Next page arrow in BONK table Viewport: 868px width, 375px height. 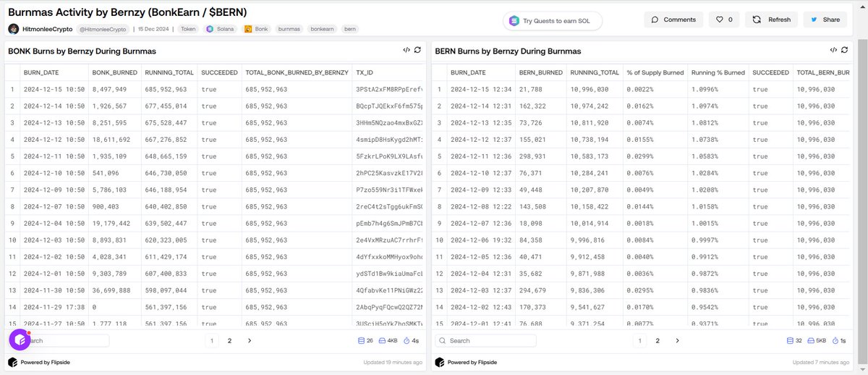(250, 340)
